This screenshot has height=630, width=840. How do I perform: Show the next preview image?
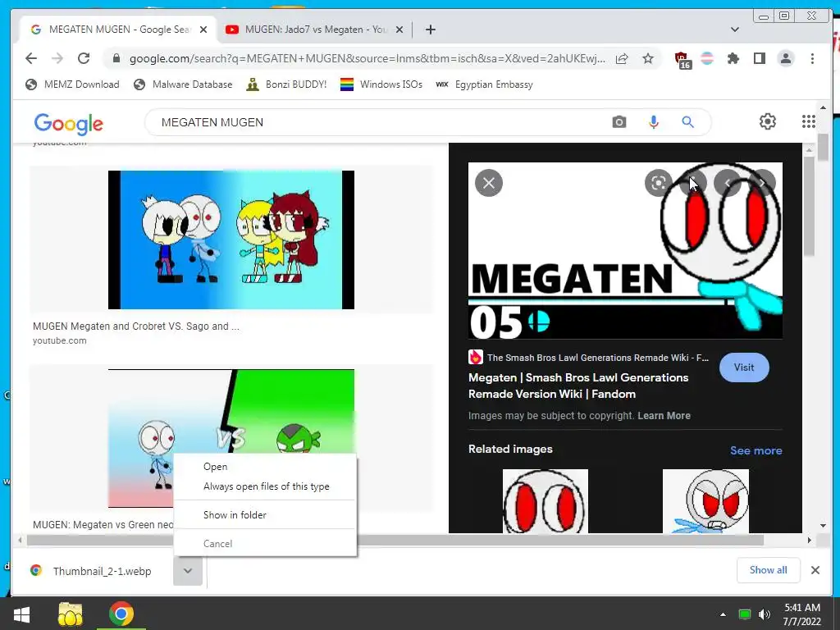(x=761, y=183)
